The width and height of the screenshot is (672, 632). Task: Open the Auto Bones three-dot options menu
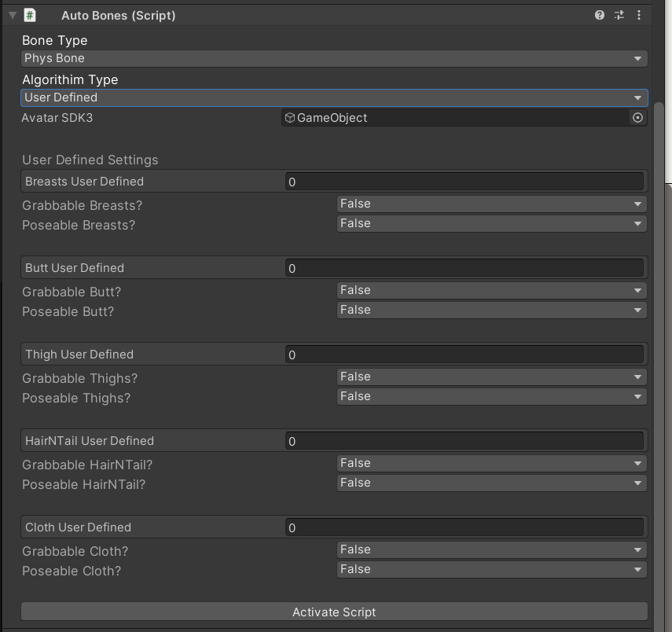point(639,15)
